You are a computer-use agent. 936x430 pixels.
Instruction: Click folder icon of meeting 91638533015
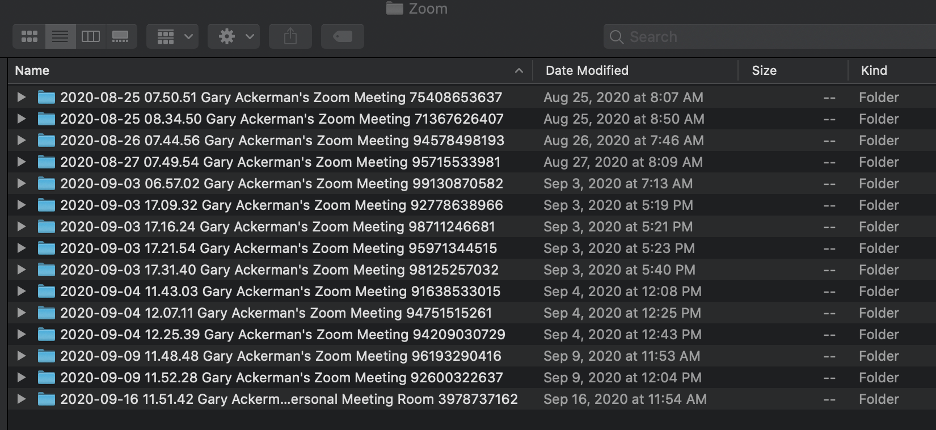[x=46, y=291]
